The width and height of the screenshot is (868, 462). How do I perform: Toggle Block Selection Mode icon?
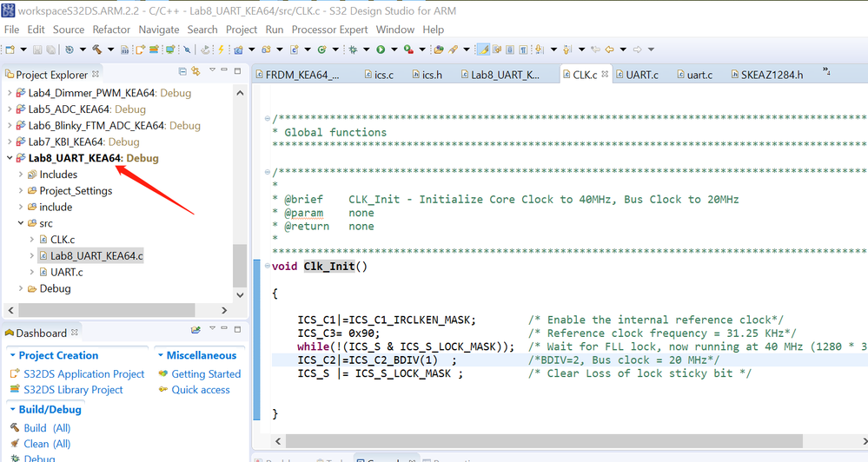click(510, 49)
